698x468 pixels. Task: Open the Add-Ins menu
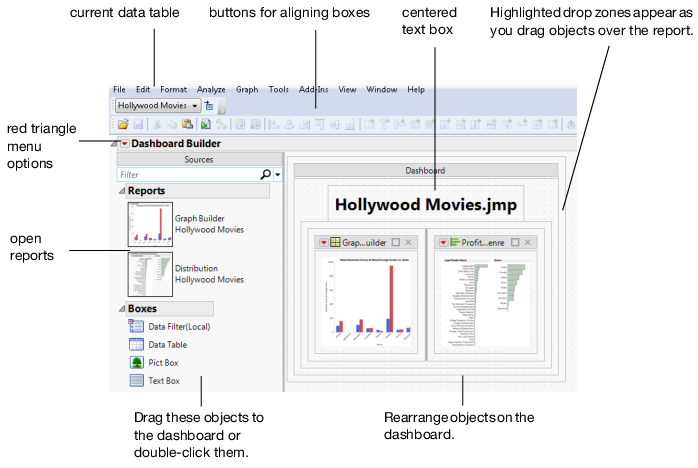coord(313,90)
